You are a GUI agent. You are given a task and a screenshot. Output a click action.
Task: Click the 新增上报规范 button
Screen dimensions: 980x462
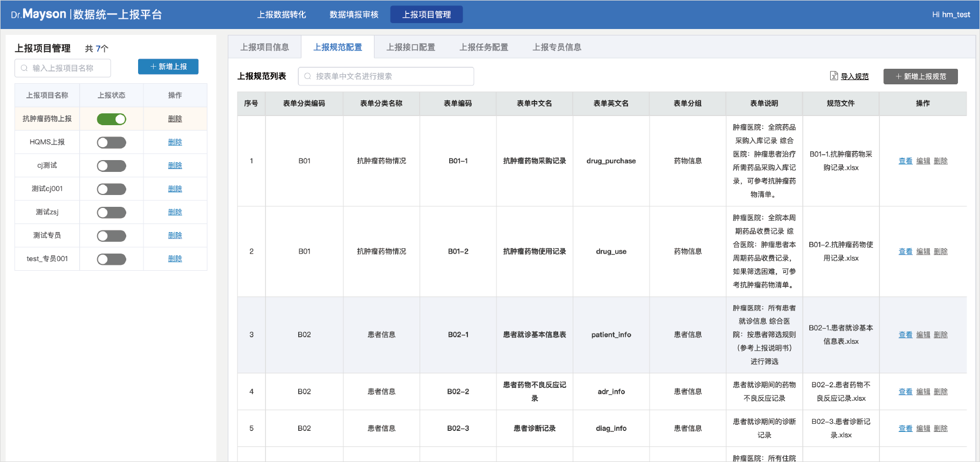[x=920, y=76]
